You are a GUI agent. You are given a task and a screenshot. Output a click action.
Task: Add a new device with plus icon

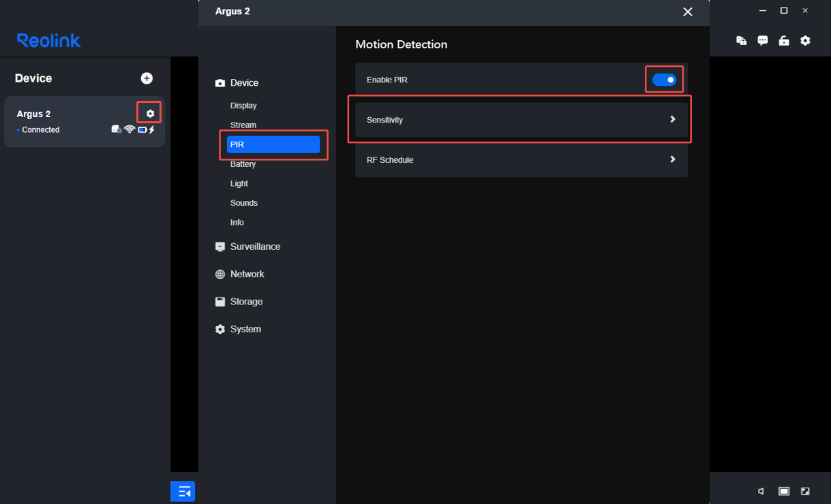pos(147,78)
